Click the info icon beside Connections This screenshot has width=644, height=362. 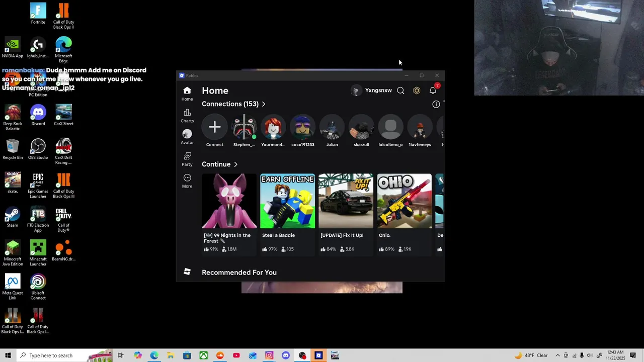pyautogui.click(x=436, y=104)
